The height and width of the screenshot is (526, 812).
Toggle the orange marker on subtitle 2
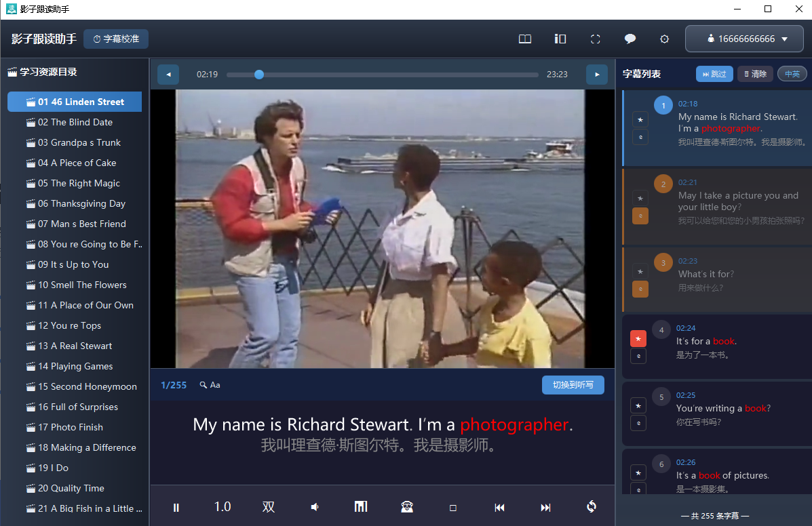click(640, 216)
